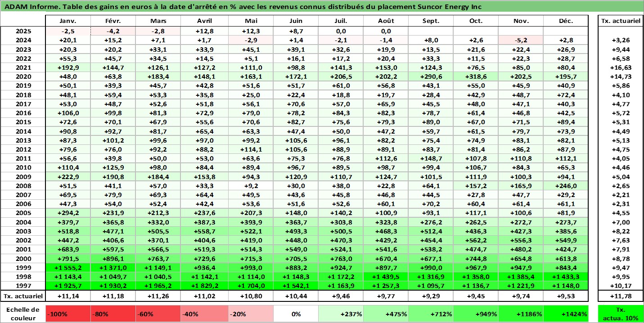Select the 1998 Août cell +1 439,5
Screen dimensions: 644x323
click(386, 277)
